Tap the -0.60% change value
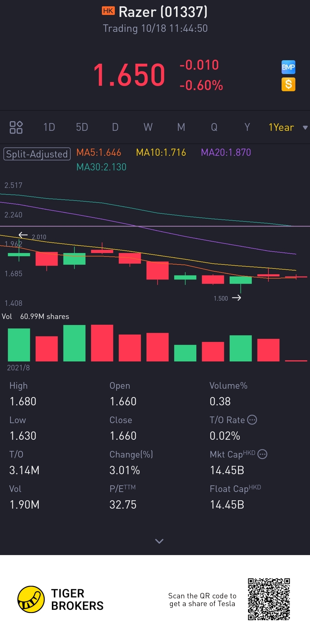Screen dimensions: 310x644 point(201,85)
